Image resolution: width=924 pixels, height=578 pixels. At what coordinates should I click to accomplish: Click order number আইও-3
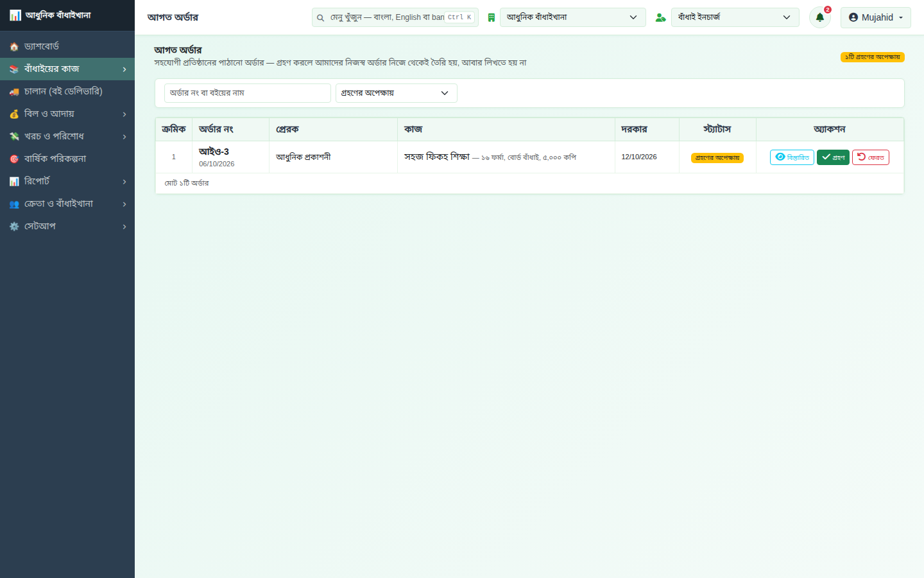coord(214,152)
